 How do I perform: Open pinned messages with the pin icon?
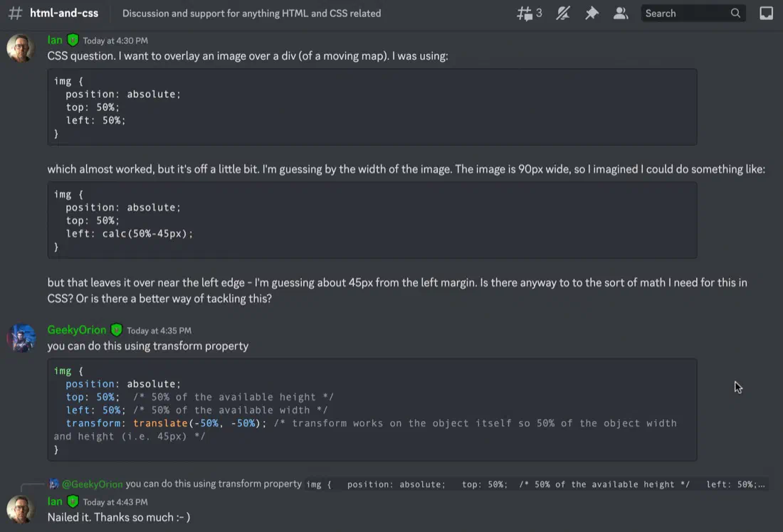point(592,14)
